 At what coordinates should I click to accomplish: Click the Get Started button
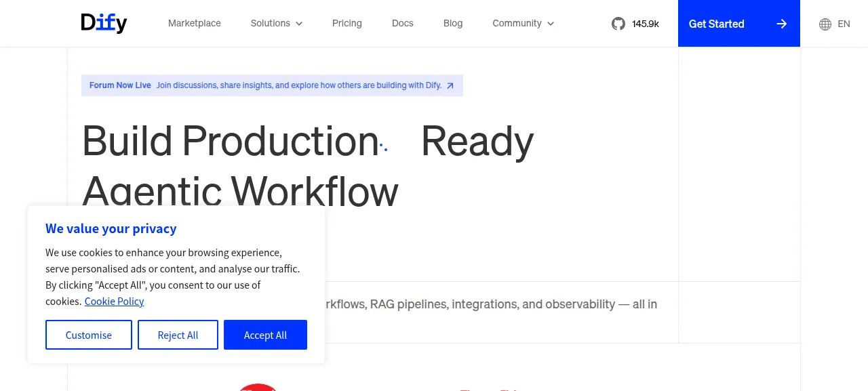click(739, 24)
